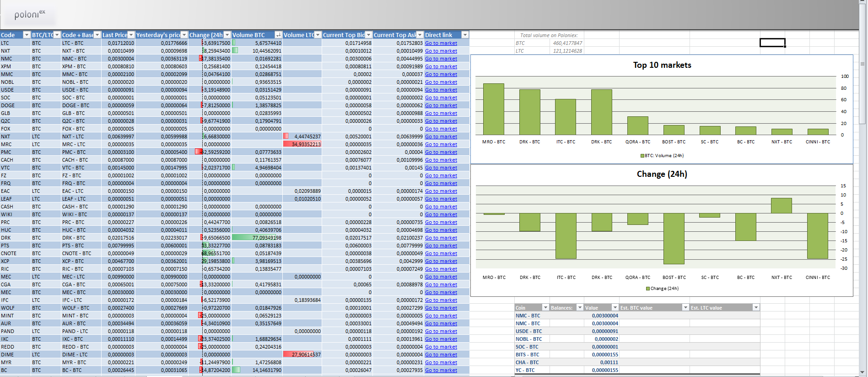The image size is (868, 377).
Task: Select the USDE - BTC row in balances table
Action: (x=637, y=331)
